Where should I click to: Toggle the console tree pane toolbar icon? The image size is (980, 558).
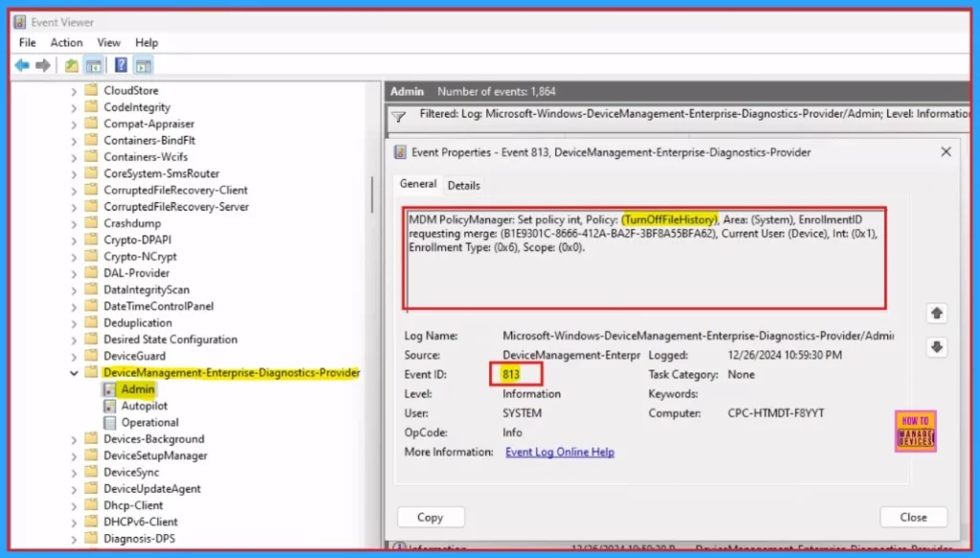pos(94,65)
